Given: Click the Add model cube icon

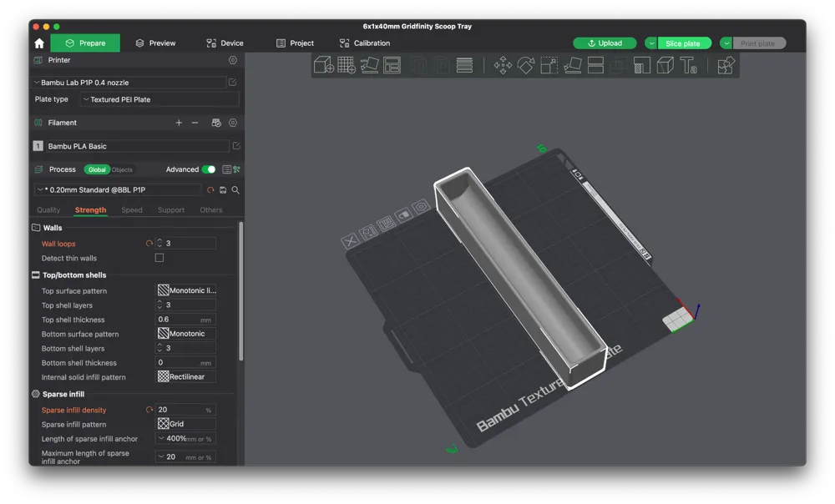Looking at the screenshot, I should coord(323,65).
